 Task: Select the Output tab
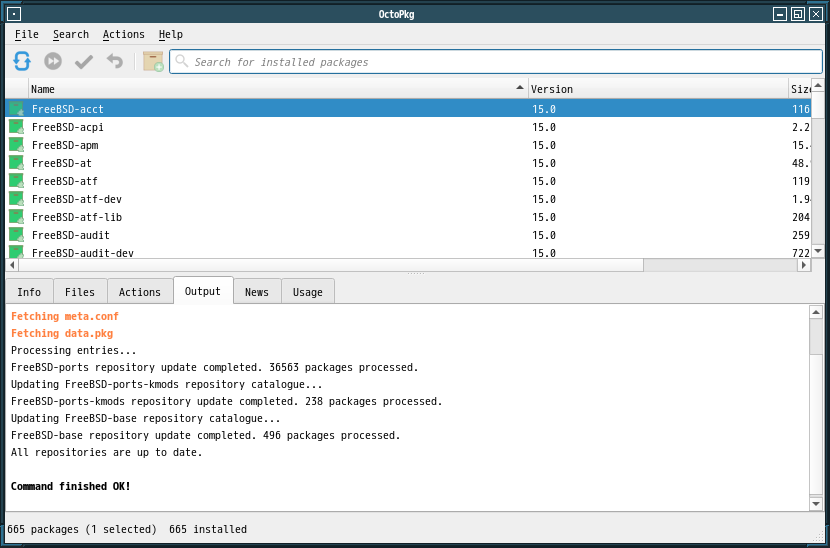click(203, 291)
